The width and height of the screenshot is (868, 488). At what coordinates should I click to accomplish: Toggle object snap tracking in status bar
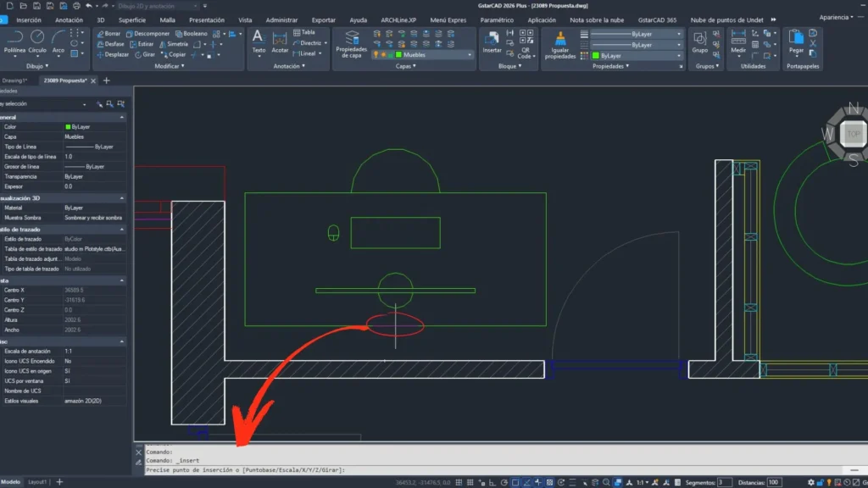(526, 482)
